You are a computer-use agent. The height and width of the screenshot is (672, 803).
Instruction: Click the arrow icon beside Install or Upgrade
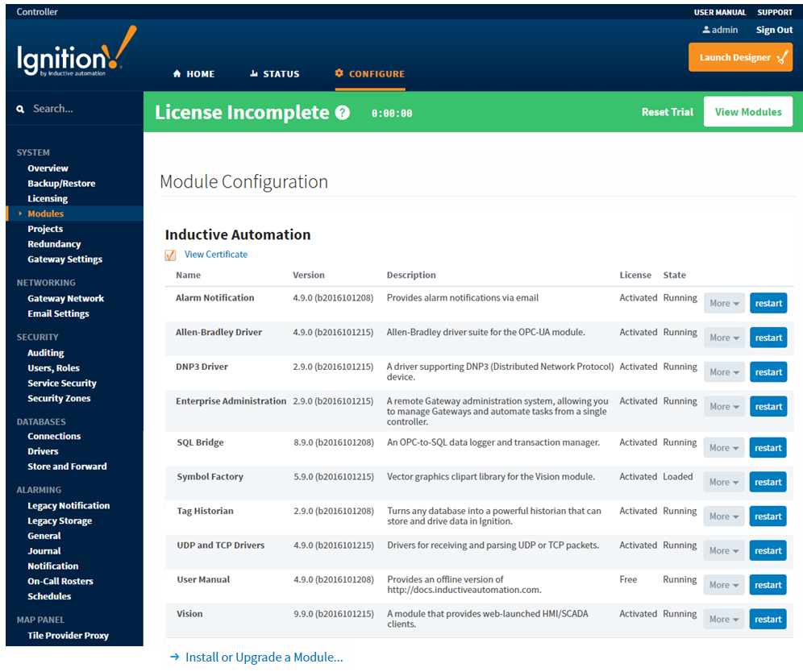174,657
